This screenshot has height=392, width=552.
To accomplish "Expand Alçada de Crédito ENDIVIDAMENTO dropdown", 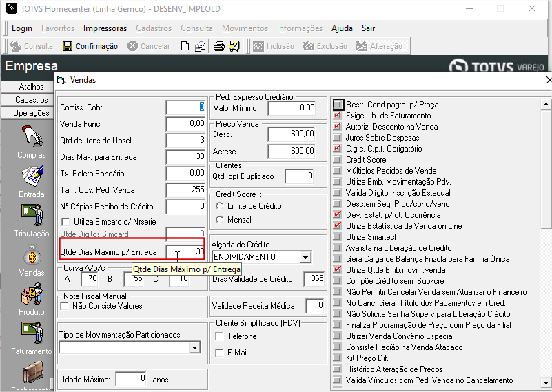I will pos(305,257).
